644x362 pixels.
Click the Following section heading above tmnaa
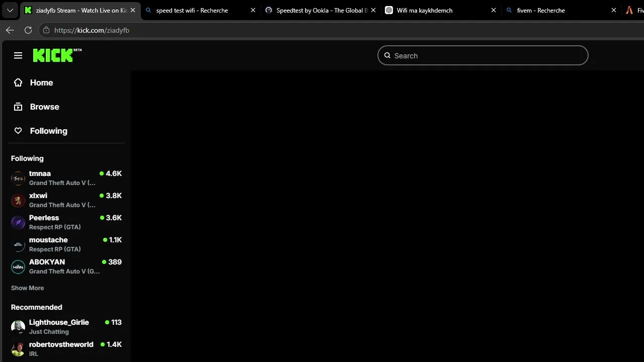pos(27,158)
